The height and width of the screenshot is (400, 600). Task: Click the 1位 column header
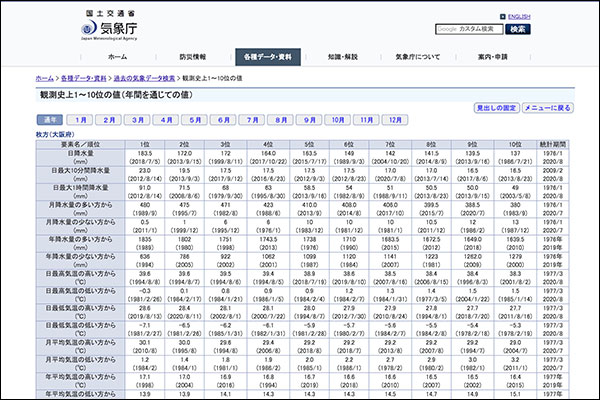[x=145, y=144]
